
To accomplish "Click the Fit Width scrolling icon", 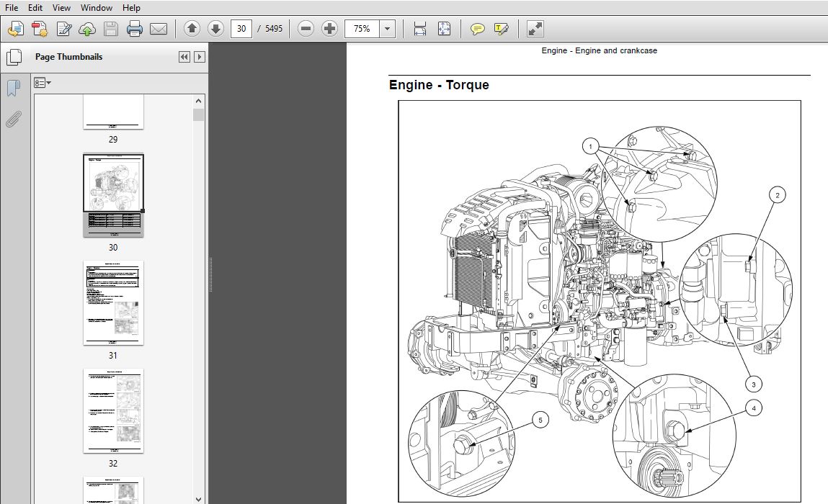I will (x=420, y=29).
